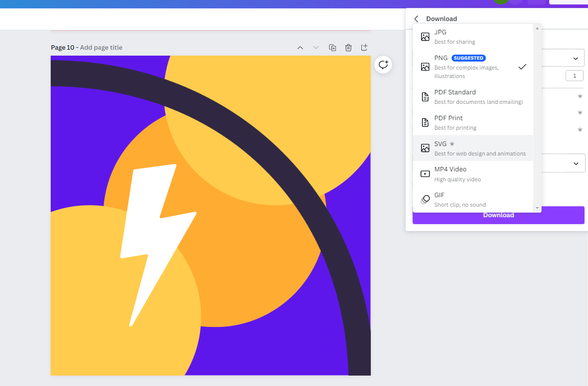588x386 pixels.
Task: Click the MP4 Video play icon
Action: (425, 174)
